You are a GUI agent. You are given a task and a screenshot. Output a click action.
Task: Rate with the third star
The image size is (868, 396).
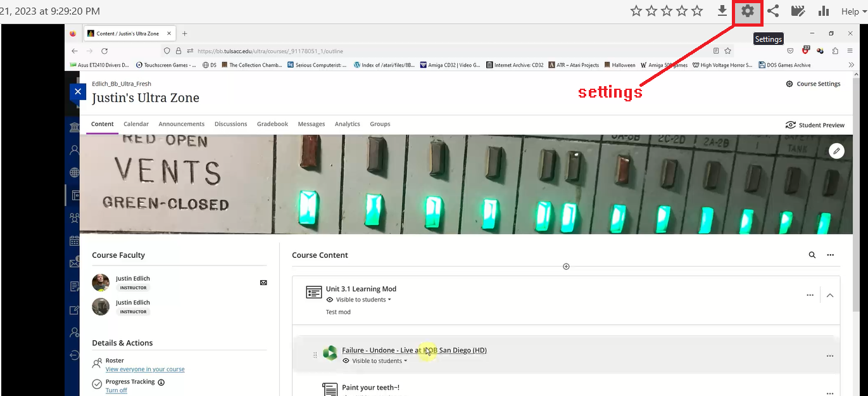[667, 11]
